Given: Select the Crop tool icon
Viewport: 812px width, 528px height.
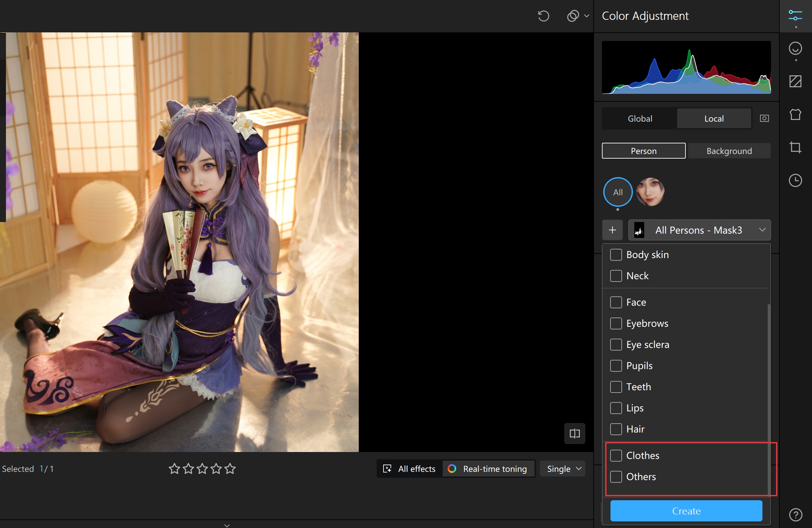Looking at the screenshot, I should point(795,147).
